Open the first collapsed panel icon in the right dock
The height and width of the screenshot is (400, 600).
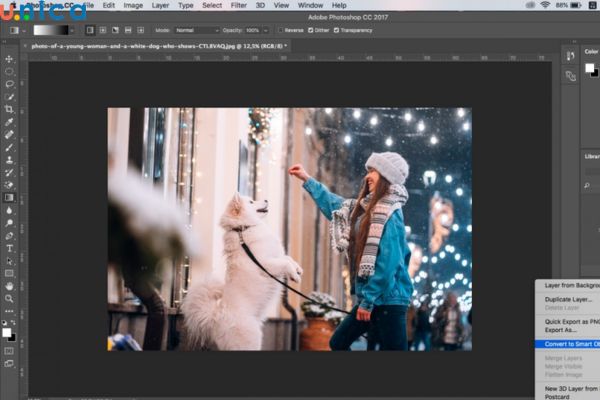click(571, 56)
